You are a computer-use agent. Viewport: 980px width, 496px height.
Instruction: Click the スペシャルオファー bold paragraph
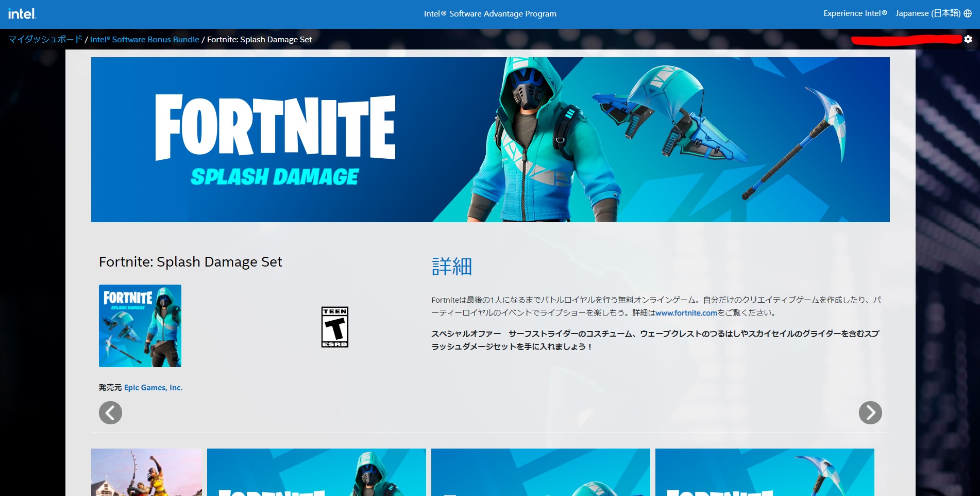pos(655,340)
